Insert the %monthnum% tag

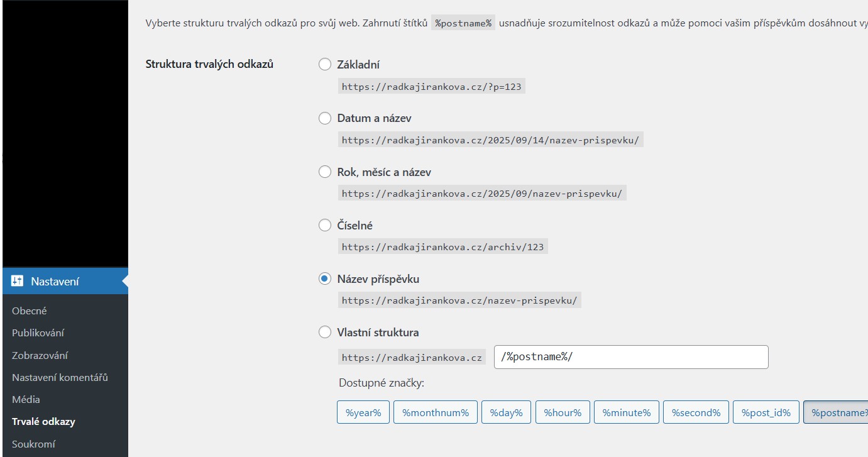point(436,412)
